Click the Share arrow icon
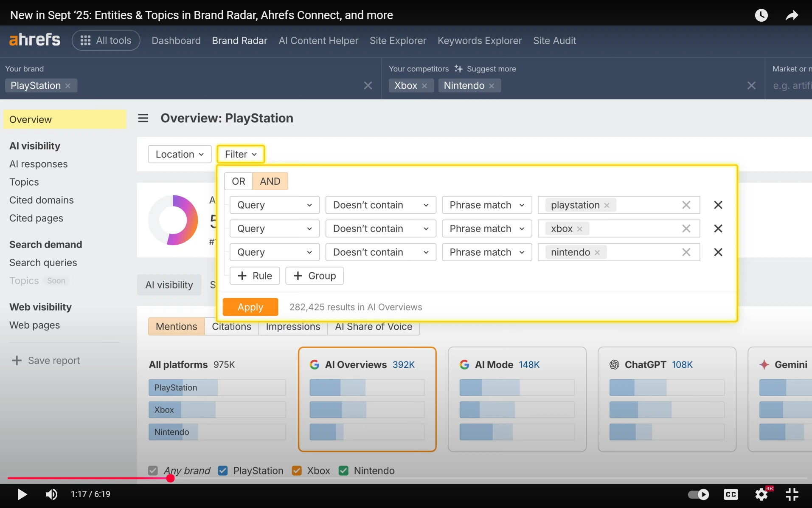The width and height of the screenshot is (812, 508). pyautogui.click(x=792, y=16)
